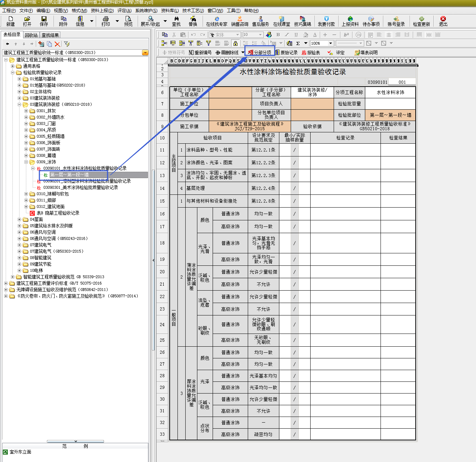Viewport: 476px width, 462px height.
Task: Collapse 0309_涂饰 tree folder
Action: (26, 162)
